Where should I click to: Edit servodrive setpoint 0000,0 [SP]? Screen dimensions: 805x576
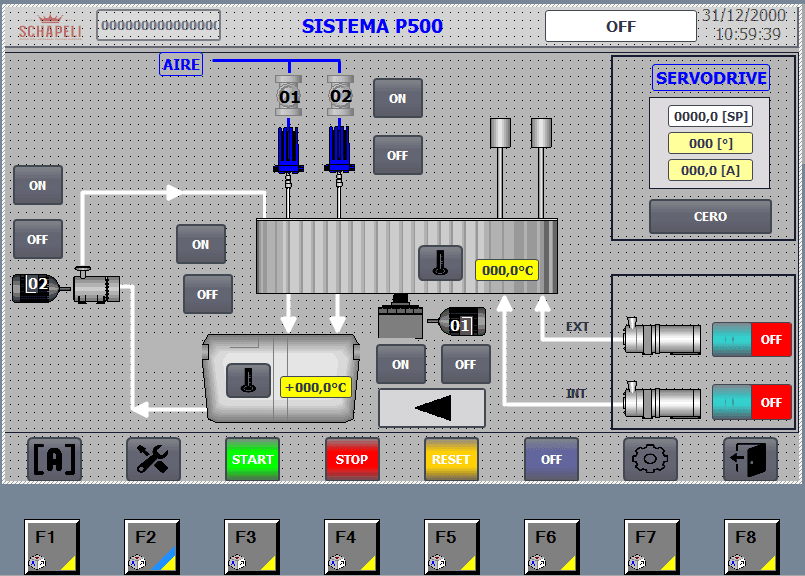tap(711, 117)
